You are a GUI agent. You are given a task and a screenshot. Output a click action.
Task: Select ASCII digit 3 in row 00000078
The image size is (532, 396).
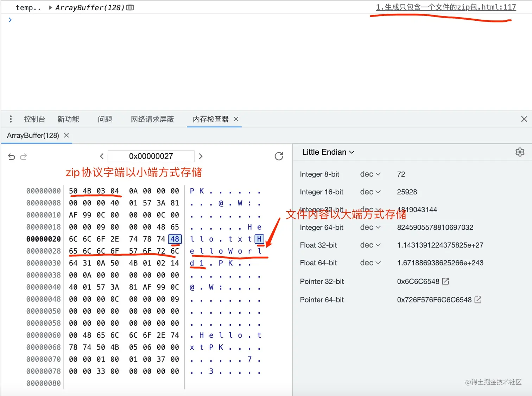click(x=211, y=371)
